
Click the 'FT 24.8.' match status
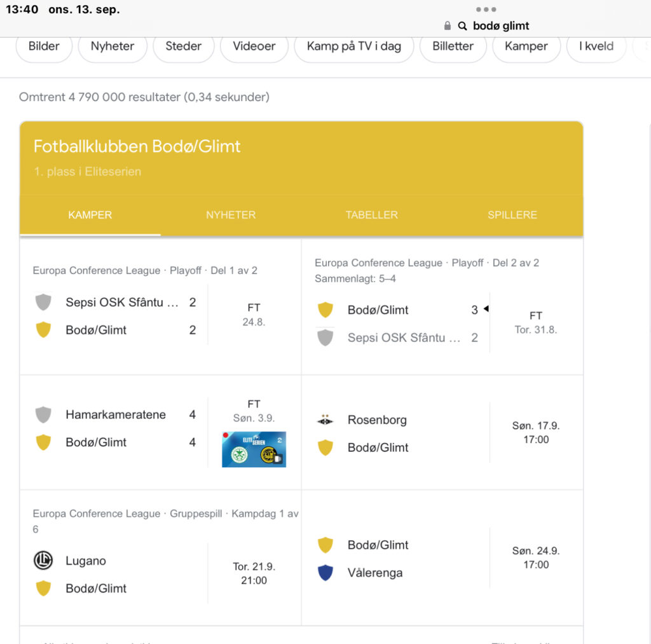(254, 315)
